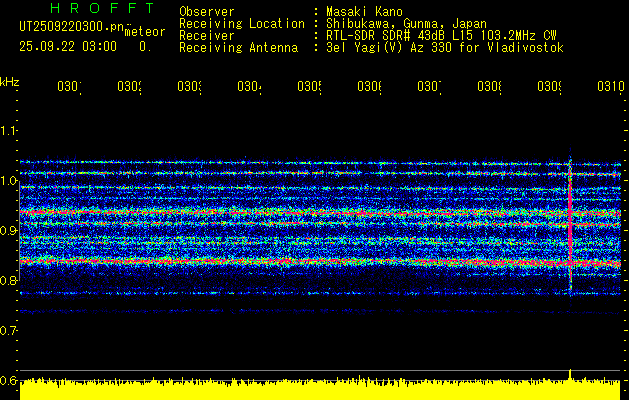Click the HROFFT title text

[102, 8]
